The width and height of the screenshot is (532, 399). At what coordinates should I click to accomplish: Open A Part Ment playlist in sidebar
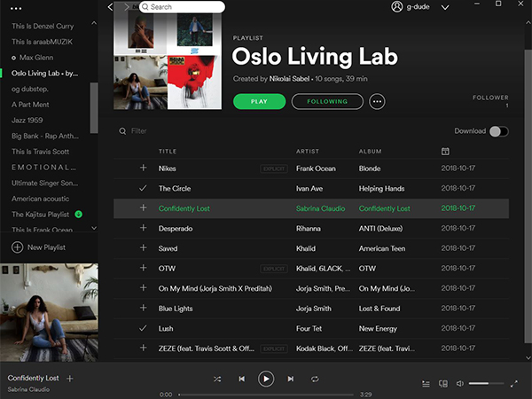(30, 105)
